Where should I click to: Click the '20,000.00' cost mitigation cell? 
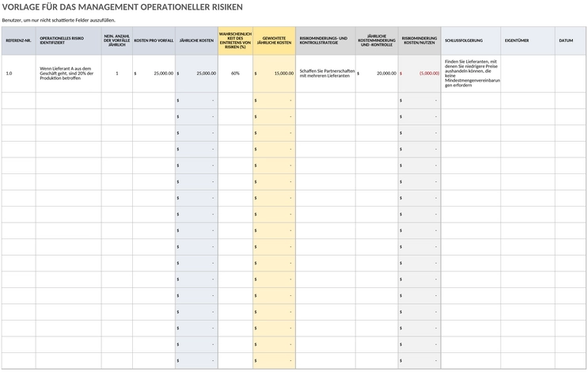click(377, 74)
